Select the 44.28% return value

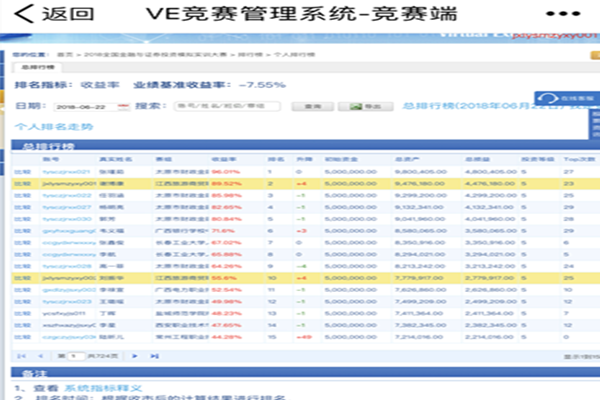pyautogui.click(x=226, y=337)
